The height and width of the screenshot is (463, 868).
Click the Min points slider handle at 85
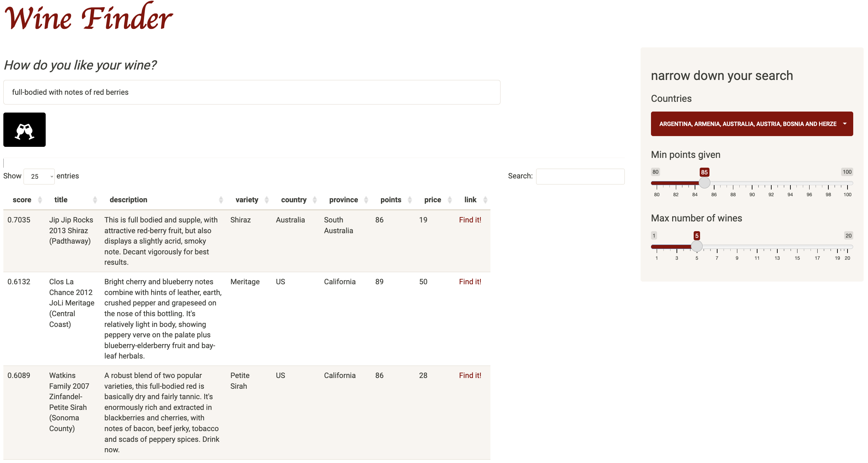[x=704, y=183]
